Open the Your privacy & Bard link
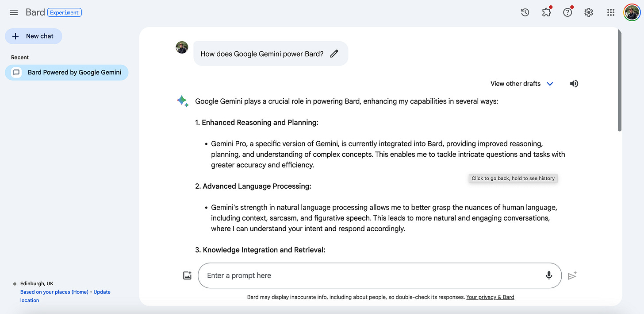The image size is (644, 314). coord(490,297)
